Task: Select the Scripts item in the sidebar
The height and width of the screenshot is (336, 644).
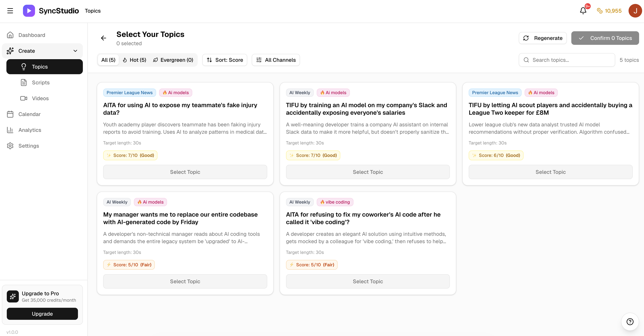Action: (40, 82)
